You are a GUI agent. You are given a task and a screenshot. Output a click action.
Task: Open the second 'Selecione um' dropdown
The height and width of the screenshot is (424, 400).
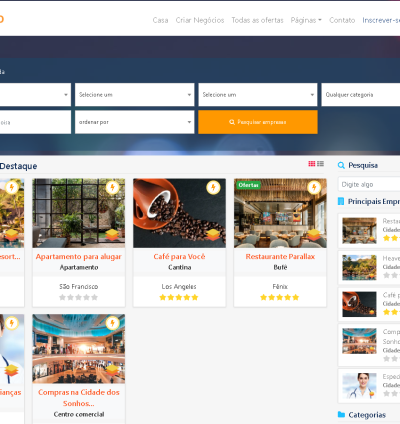point(258,95)
